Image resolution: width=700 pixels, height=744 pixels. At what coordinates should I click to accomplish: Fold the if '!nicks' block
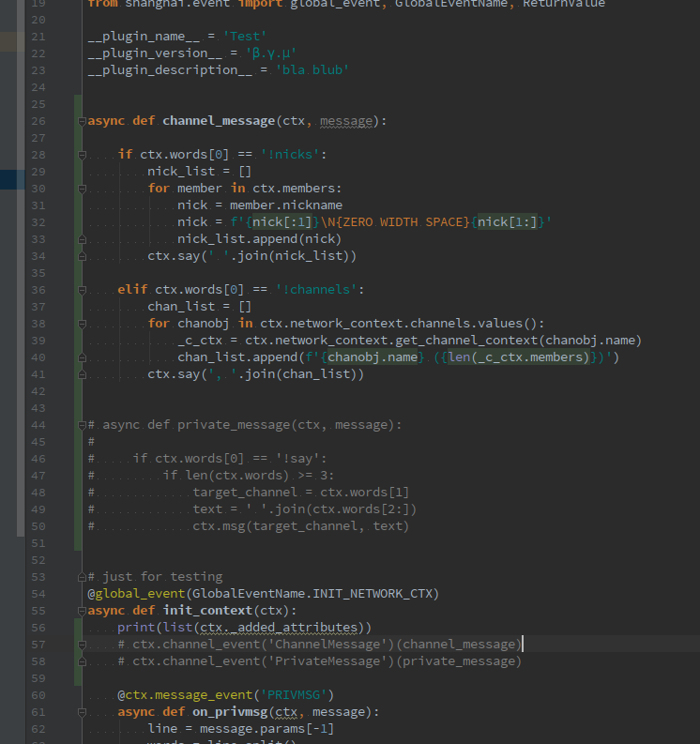(83, 154)
